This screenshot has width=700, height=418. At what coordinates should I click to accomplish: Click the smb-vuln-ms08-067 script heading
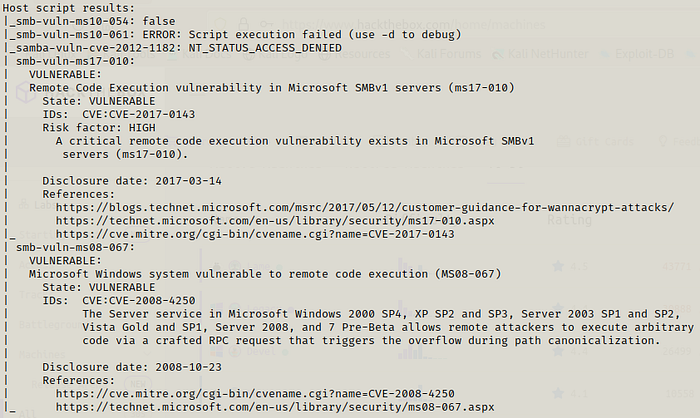tap(75, 247)
